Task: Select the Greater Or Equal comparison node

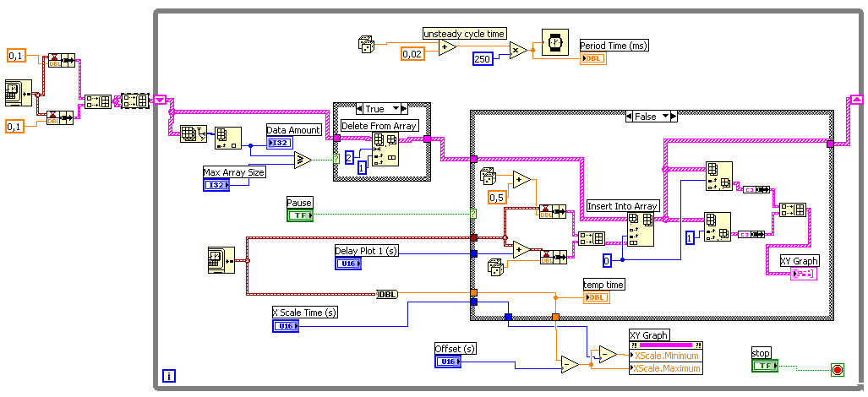Action: pyautogui.click(x=303, y=160)
